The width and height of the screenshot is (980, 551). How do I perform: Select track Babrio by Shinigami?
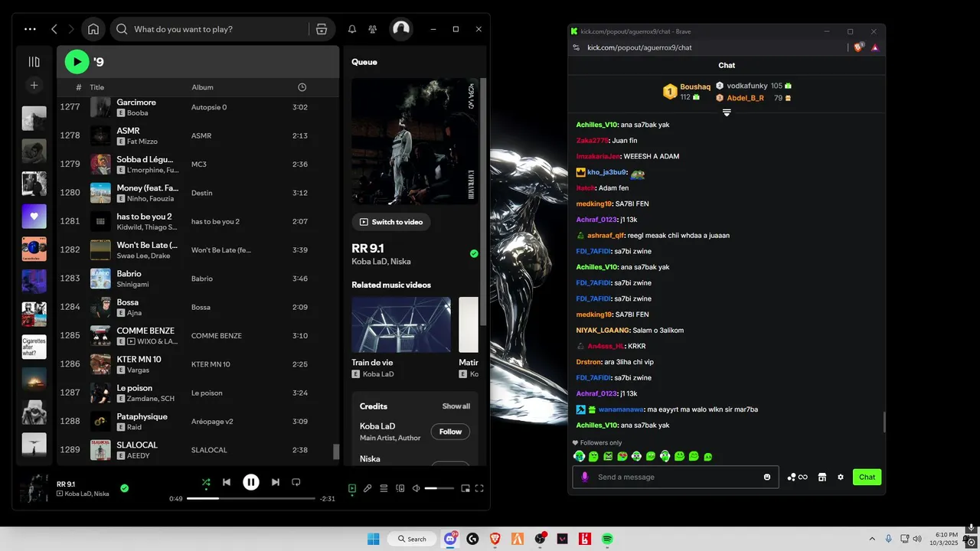click(198, 279)
